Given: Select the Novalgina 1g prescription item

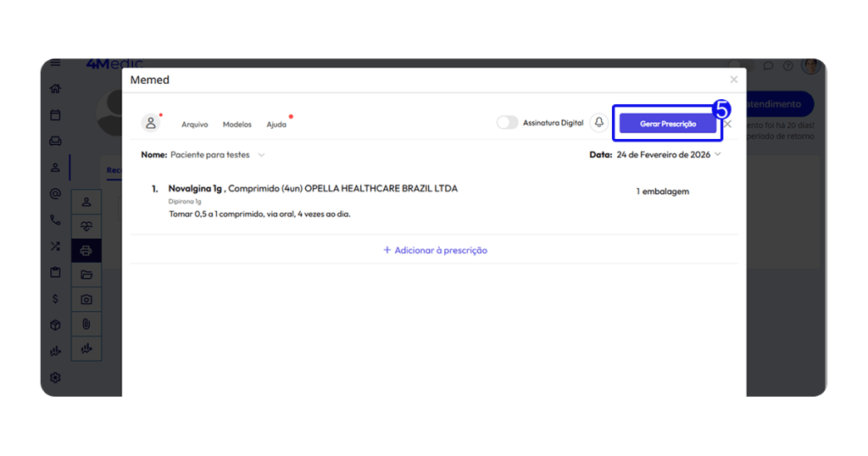Looking at the screenshot, I should coord(312,189).
